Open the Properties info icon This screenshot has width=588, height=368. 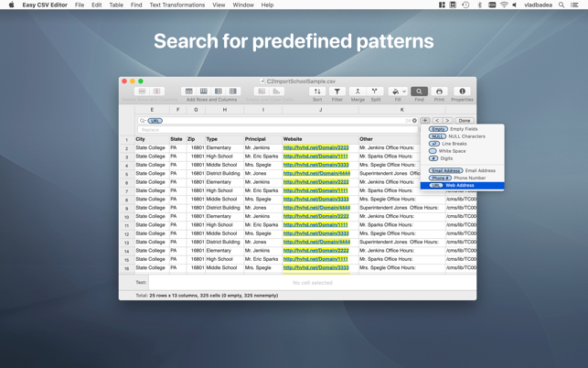click(462, 92)
